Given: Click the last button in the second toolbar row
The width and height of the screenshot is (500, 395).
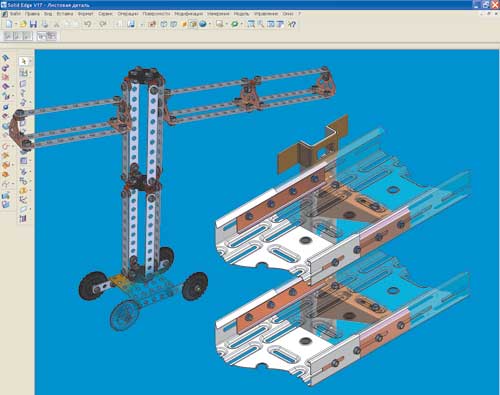Looking at the screenshot, I should [x=51, y=36].
